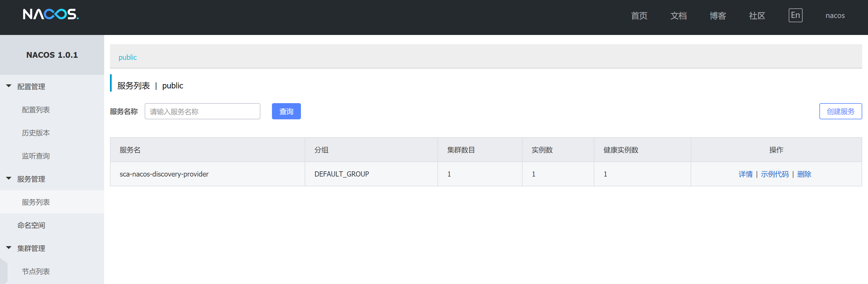Screen dimensions: 868x284
Task: Open 首页 in top navigation
Action: (639, 16)
